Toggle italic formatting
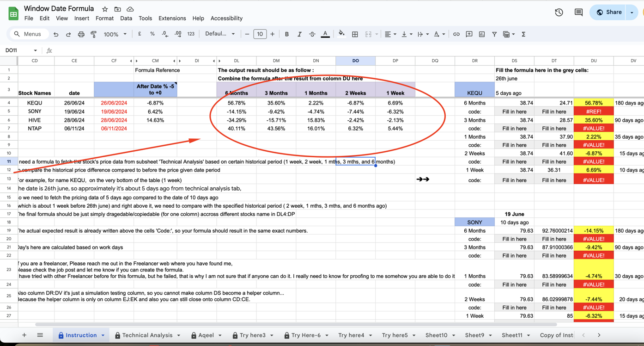The width and height of the screenshot is (644, 346). (x=299, y=34)
